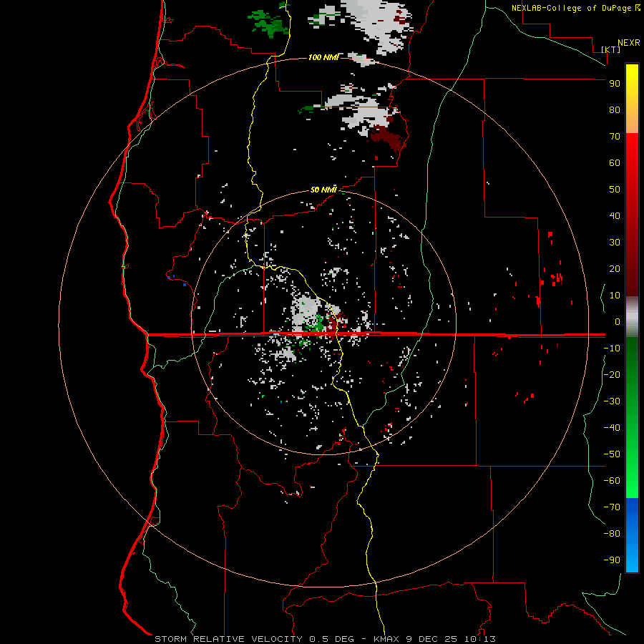Click the 90 value on velocity scale
Image resolution: width=644 pixels, height=644 pixels.
coord(615,84)
